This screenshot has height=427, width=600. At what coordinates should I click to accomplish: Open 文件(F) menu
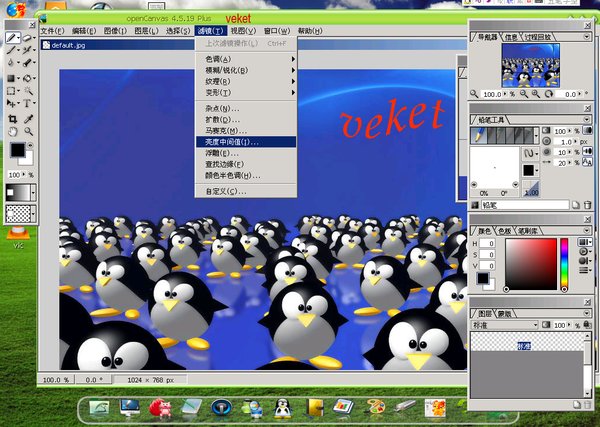[x=52, y=31]
